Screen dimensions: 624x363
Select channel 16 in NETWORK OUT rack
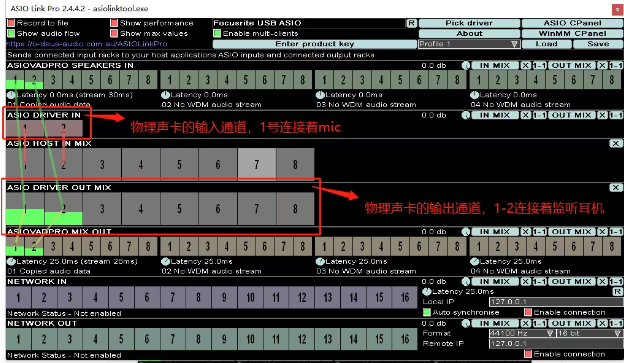point(405,339)
